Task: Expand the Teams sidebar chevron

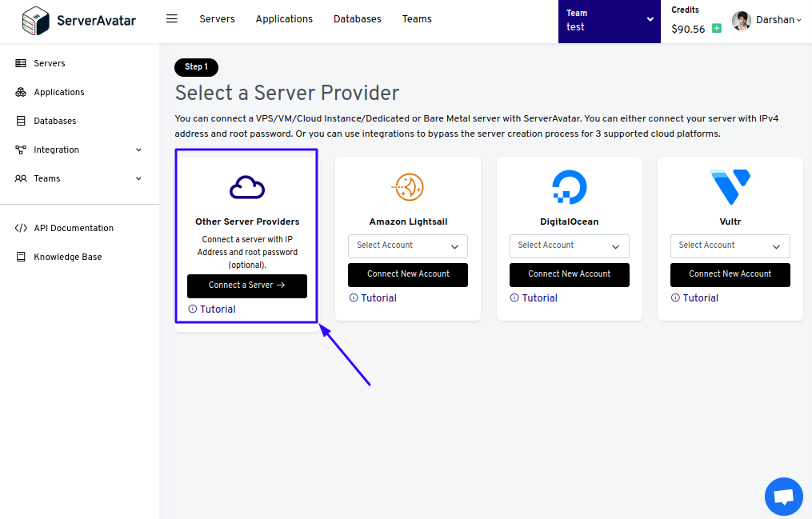Action: pyautogui.click(x=138, y=178)
